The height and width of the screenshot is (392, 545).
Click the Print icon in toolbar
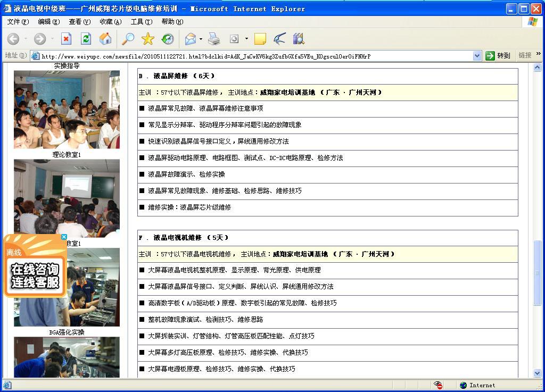point(214,39)
